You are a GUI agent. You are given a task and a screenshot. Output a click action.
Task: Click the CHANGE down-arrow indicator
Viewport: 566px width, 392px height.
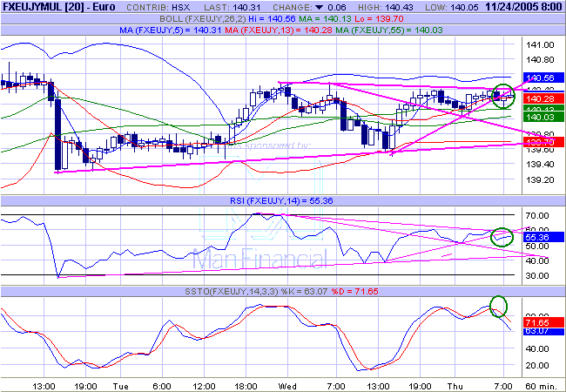coord(319,8)
